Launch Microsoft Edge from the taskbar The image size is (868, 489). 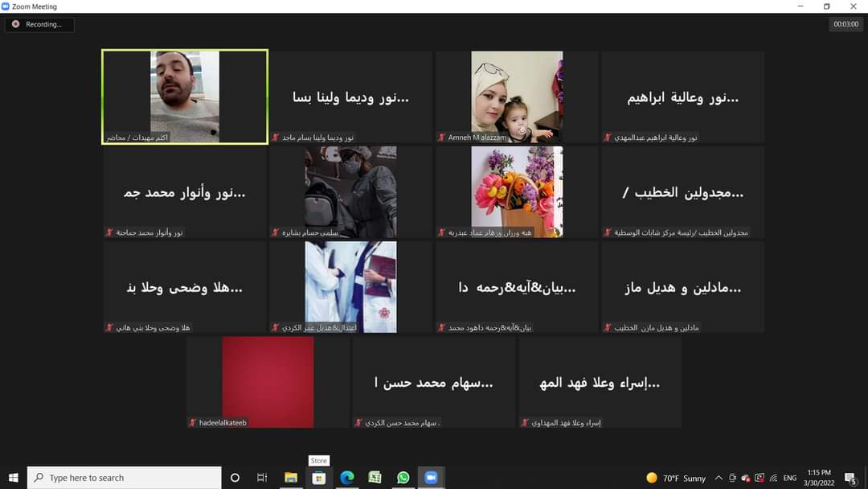pos(347,478)
